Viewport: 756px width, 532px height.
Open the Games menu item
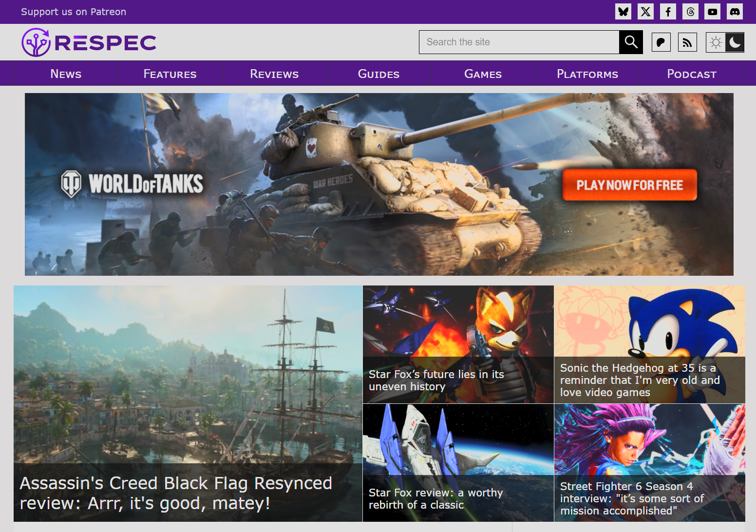[x=483, y=74]
